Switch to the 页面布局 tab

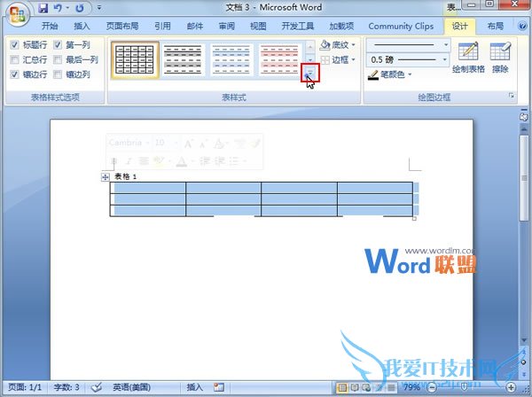(122, 26)
